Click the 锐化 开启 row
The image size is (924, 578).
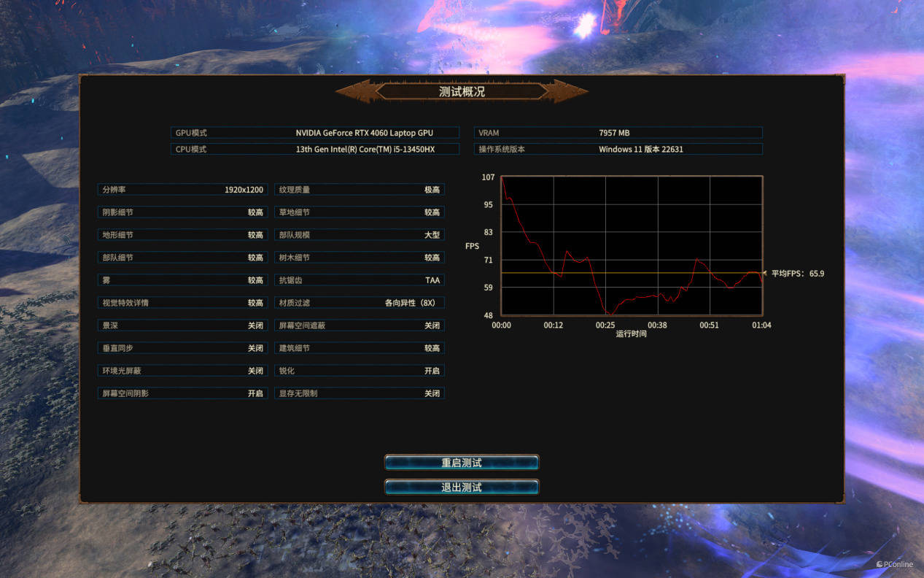pyautogui.click(x=360, y=371)
